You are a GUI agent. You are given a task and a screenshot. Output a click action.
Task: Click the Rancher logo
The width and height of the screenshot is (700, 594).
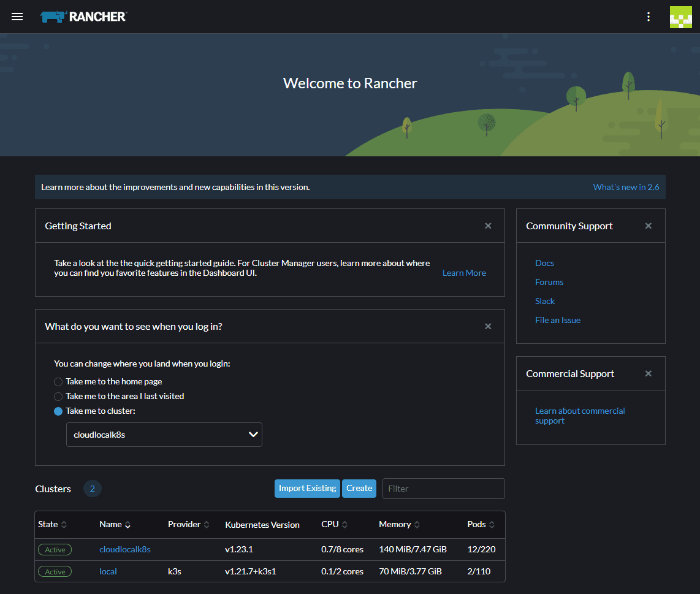(x=83, y=17)
